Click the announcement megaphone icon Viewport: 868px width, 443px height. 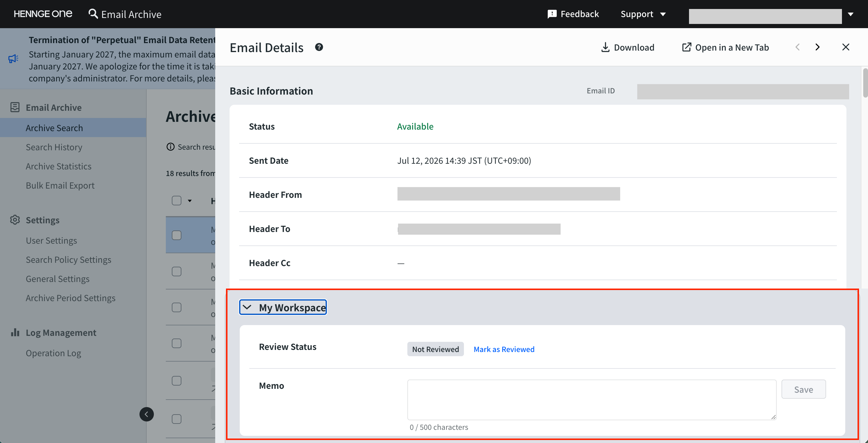(13, 59)
